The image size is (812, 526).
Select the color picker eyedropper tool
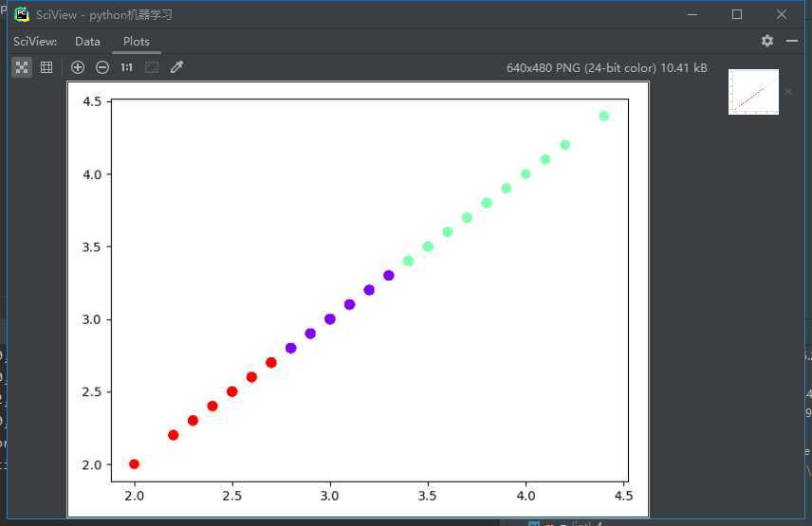point(176,66)
